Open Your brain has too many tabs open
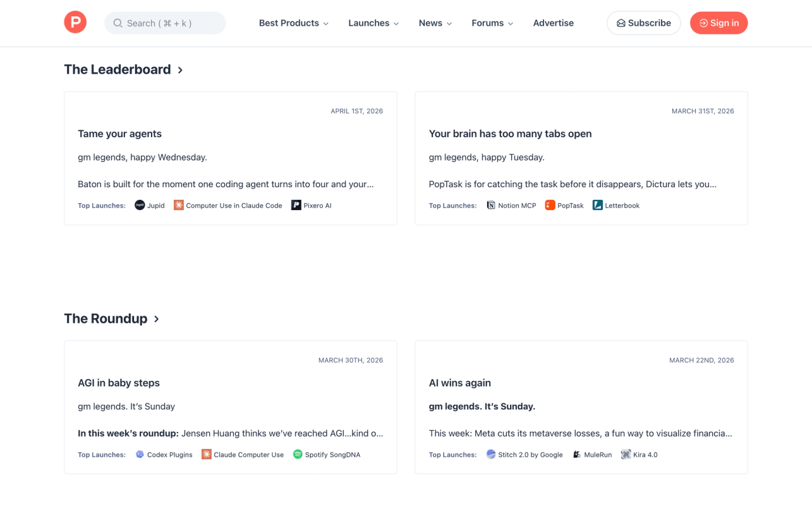812x506 pixels. [x=511, y=133]
